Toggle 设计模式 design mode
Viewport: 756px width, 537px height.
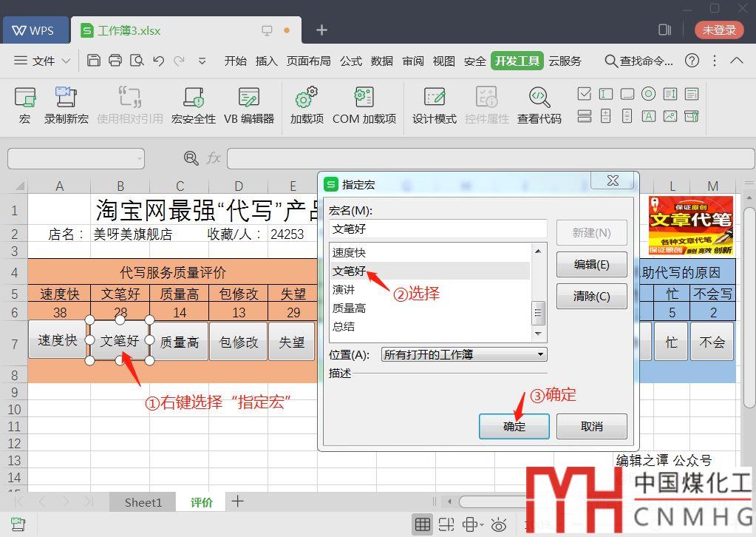click(x=434, y=105)
